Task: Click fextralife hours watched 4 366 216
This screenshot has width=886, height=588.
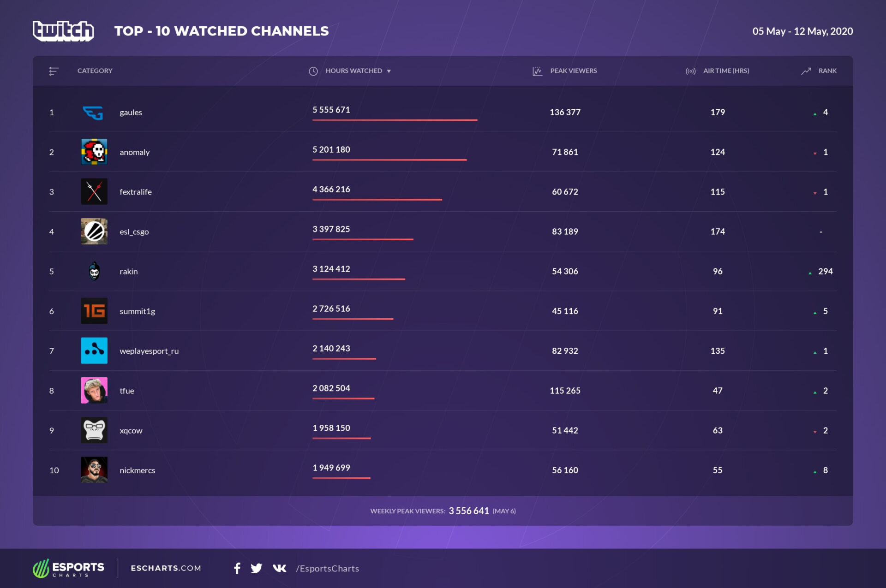Action: [x=331, y=189]
